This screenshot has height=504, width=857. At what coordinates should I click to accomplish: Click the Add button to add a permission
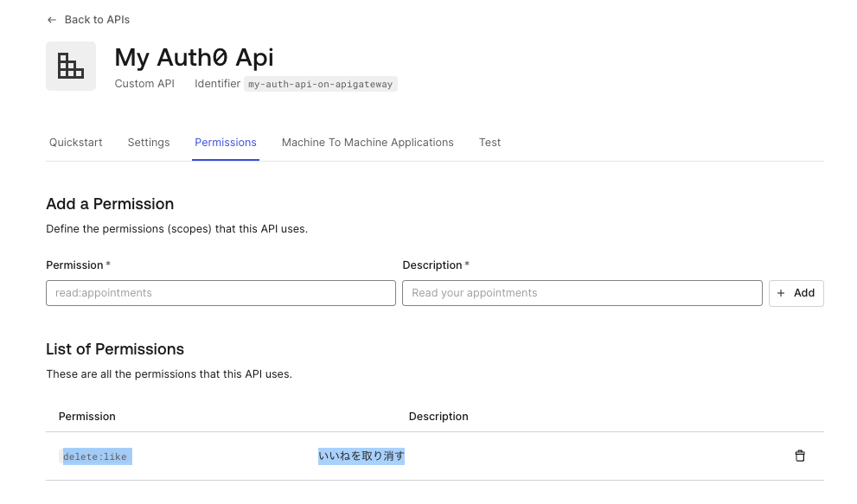(x=796, y=293)
